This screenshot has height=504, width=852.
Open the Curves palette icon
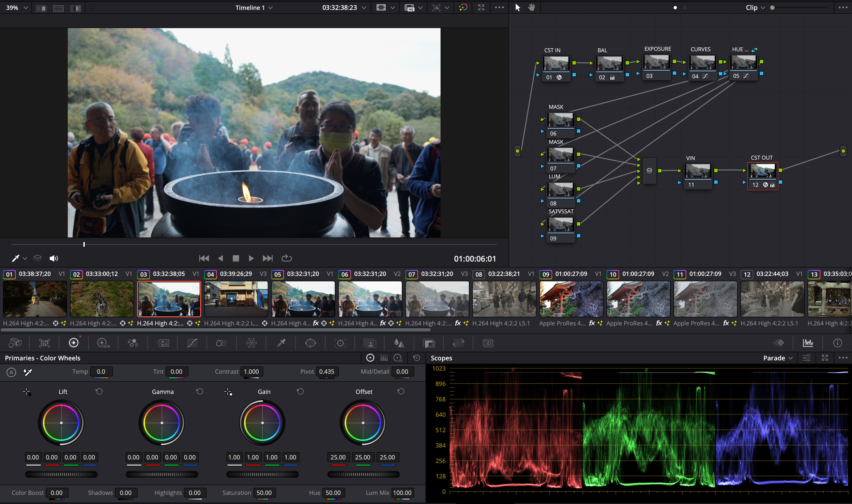(192, 343)
